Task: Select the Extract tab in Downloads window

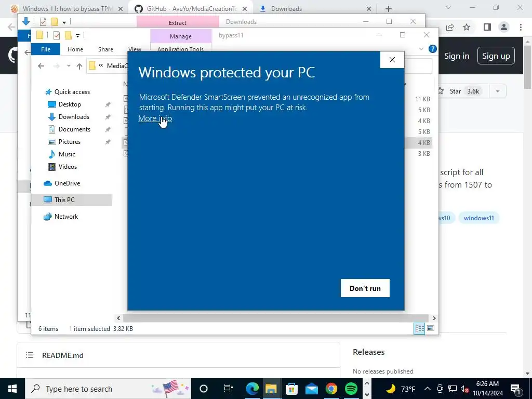Action: coord(178,23)
